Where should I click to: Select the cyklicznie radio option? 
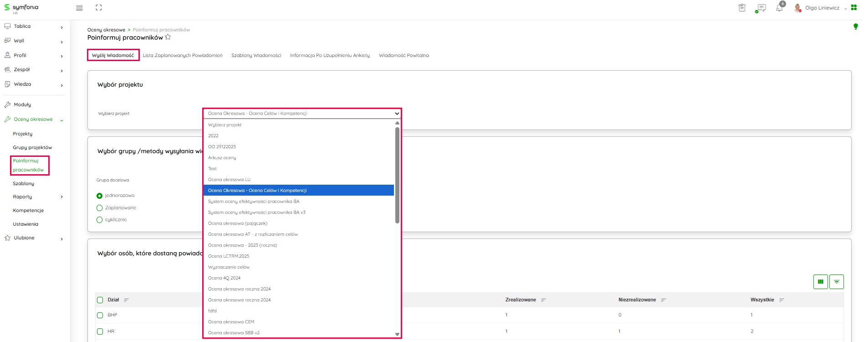[100, 220]
